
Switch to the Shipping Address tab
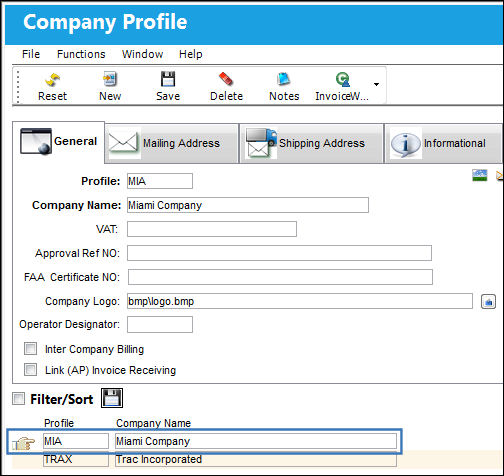pos(311,144)
